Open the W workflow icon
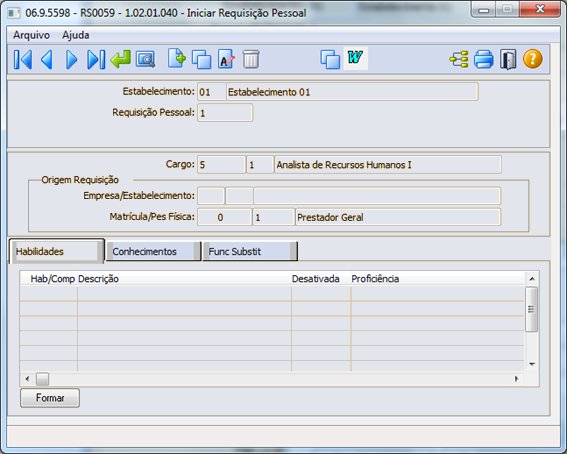 click(x=355, y=58)
